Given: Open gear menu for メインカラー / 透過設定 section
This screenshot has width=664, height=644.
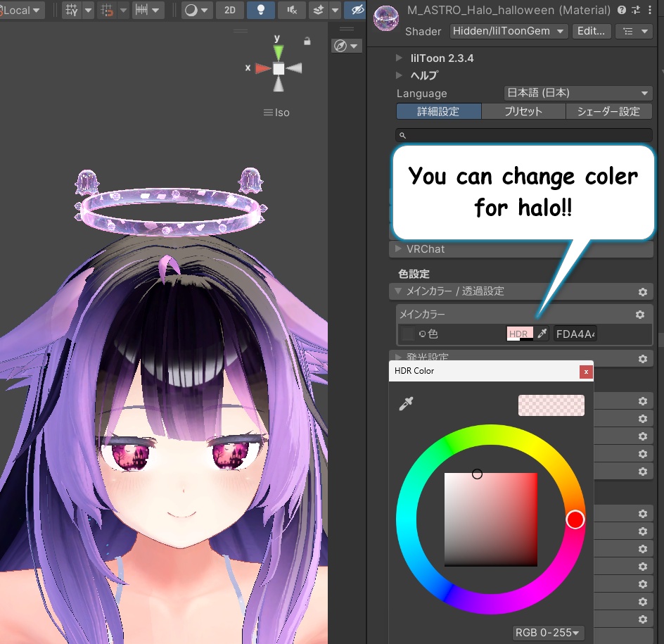Looking at the screenshot, I should click(643, 292).
